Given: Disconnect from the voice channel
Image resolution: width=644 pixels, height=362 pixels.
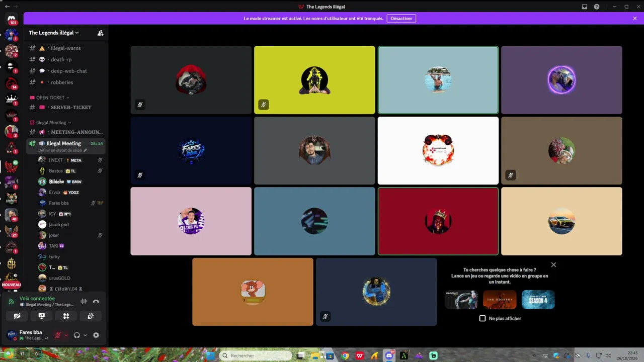Looking at the screenshot, I should click(96, 301).
